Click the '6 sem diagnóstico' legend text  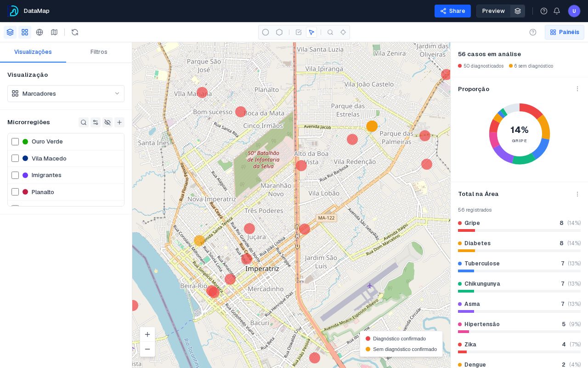click(533, 66)
